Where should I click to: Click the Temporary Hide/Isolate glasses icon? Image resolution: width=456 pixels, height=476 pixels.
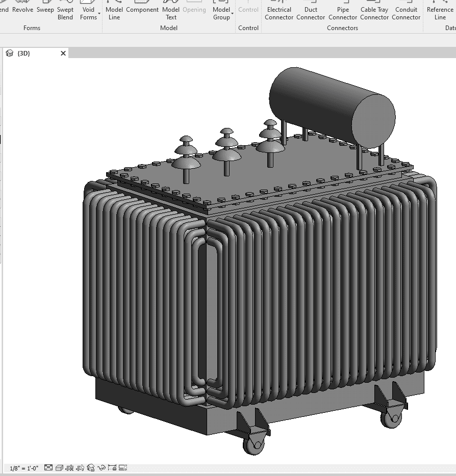(102, 467)
